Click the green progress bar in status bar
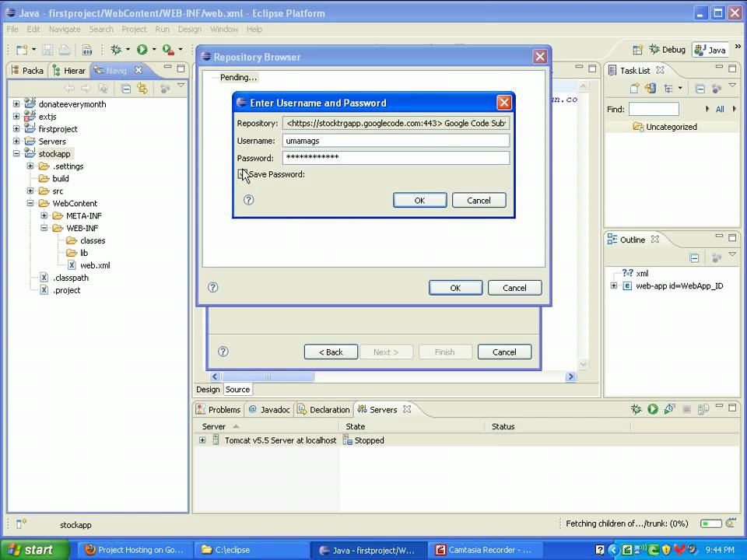 710,523
